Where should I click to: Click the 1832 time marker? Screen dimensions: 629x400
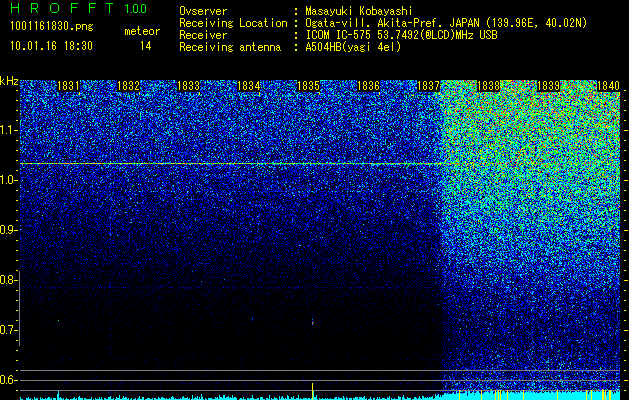tap(128, 86)
